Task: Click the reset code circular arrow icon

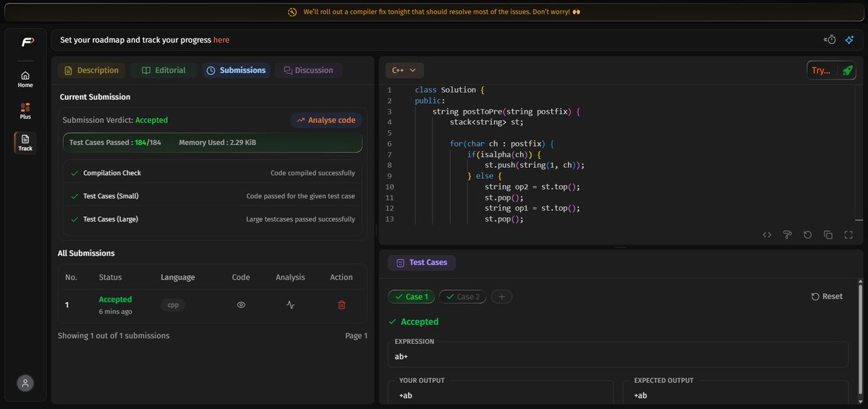Action: 808,235
